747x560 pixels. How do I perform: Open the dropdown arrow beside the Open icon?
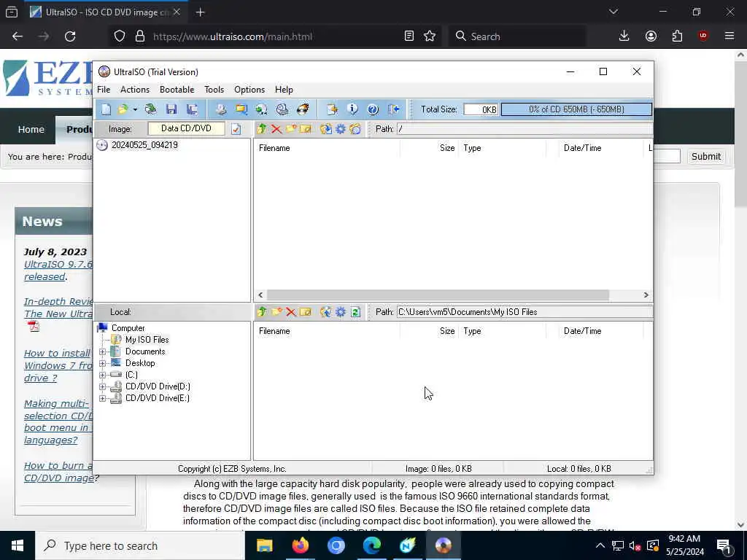coord(135,110)
